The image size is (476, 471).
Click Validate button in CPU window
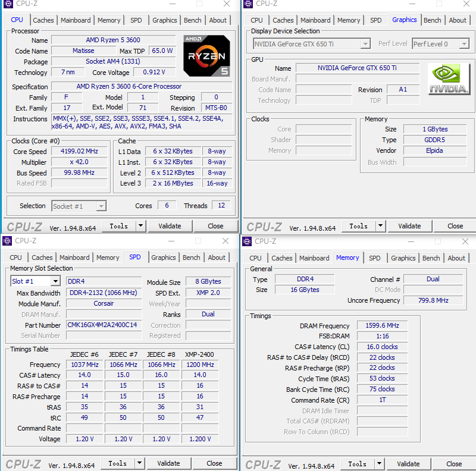pos(170,226)
